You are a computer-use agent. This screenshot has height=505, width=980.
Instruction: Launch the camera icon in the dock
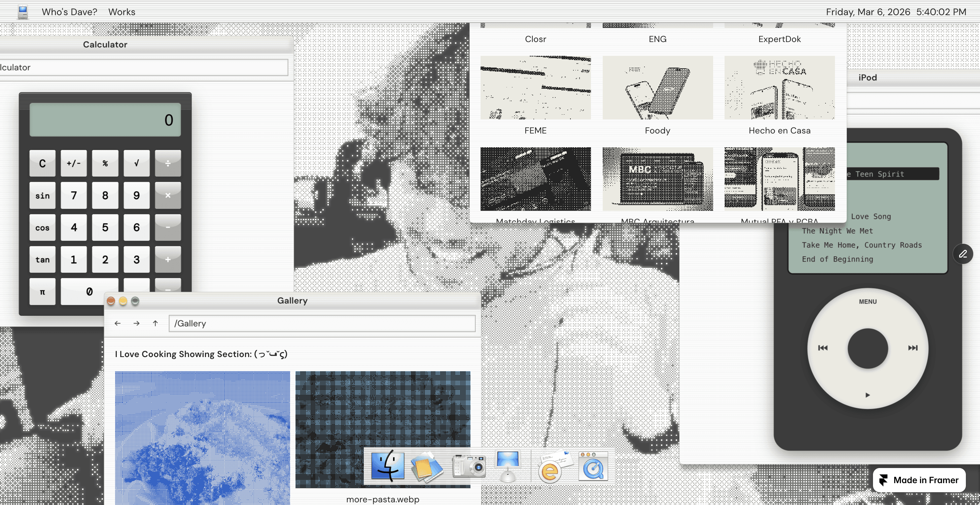[x=469, y=466]
